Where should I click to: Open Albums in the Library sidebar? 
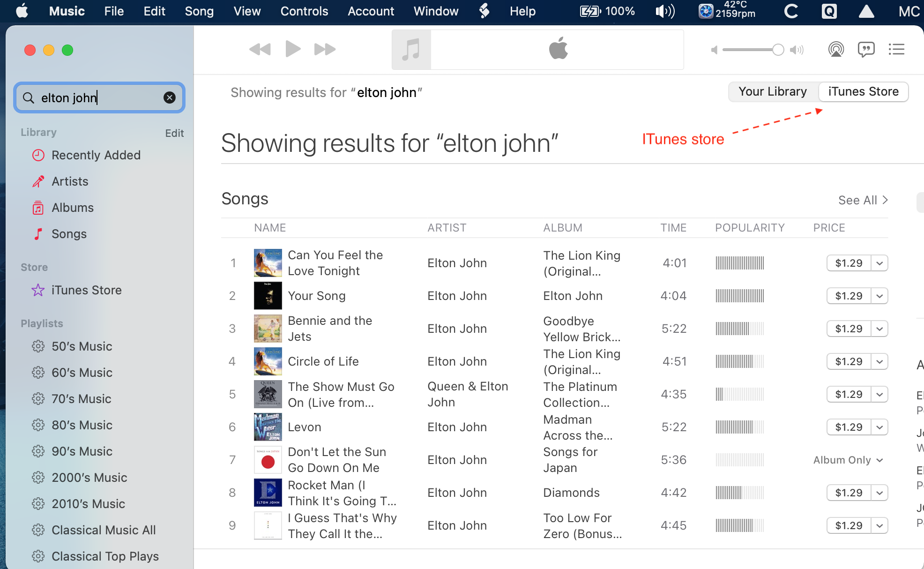click(x=73, y=208)
